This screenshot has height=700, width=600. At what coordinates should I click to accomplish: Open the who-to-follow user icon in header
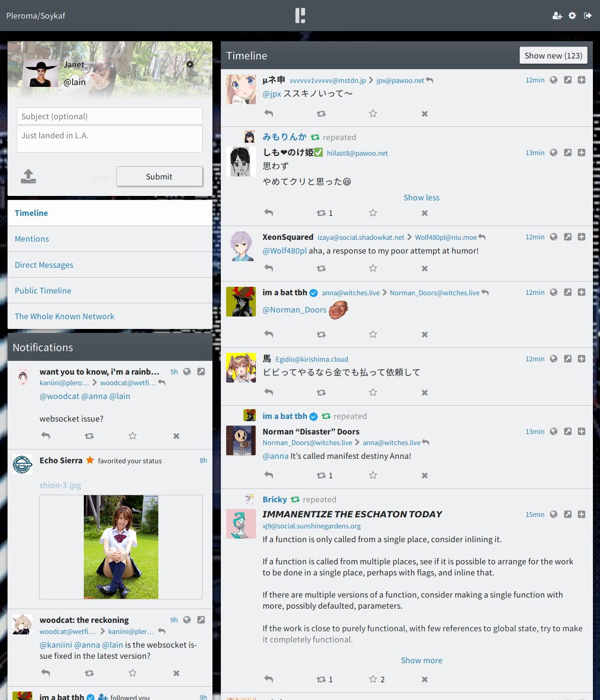[x=557, y=16]
